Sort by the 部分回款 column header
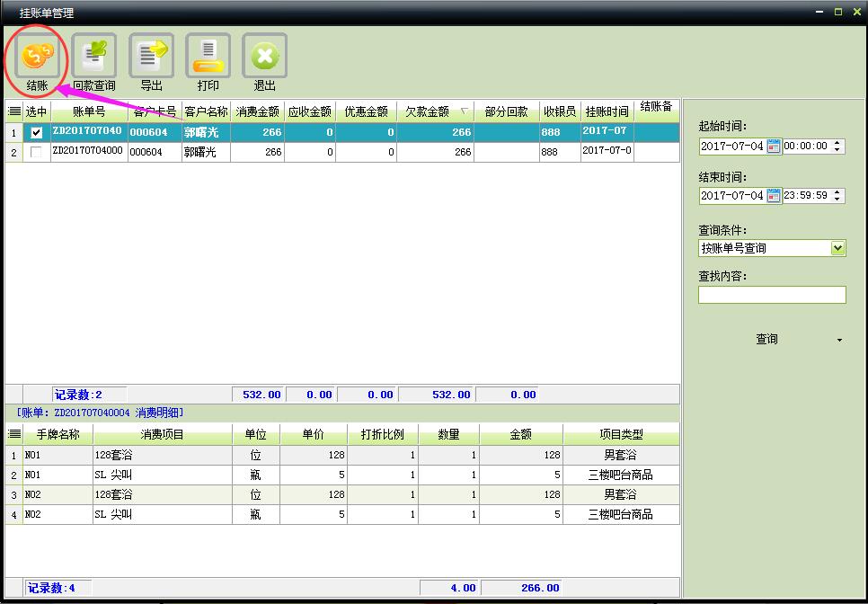Screen dimensions: 868x604 [507, 111]
